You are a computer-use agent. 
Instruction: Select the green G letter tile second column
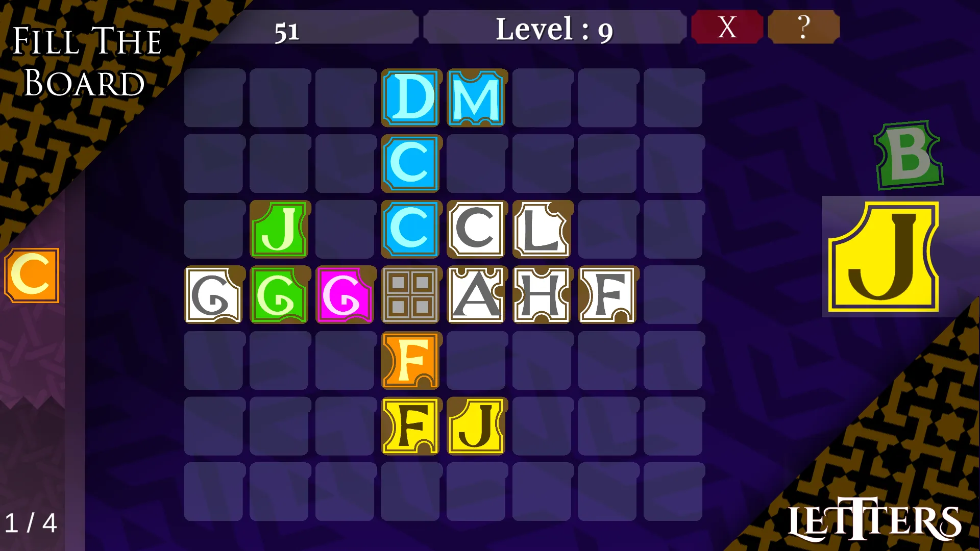point(279,295)
